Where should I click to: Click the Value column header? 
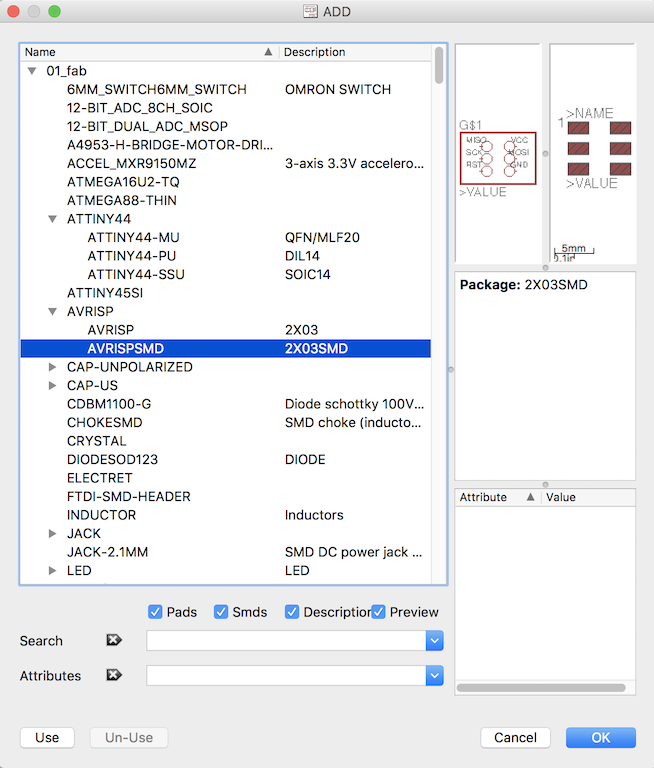[x=588, y=497]
